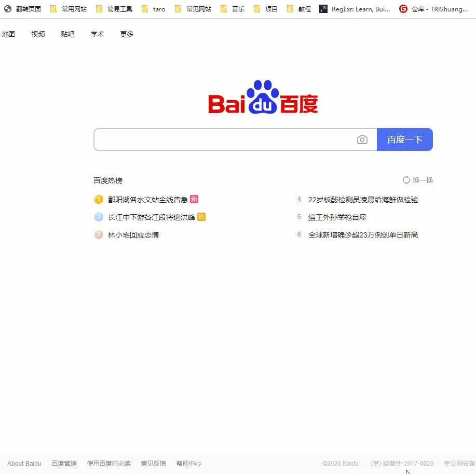The height and width of the screenshot is (474, 476).
Task: Click the Baidu logo
Action: [263, 97]
